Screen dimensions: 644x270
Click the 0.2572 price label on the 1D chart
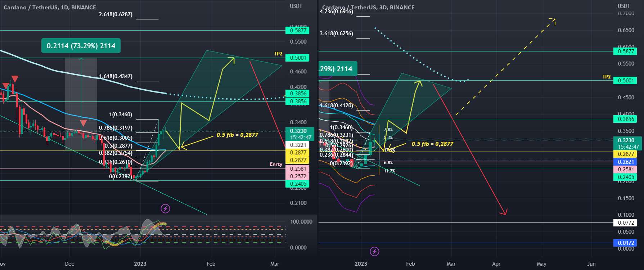(x=298, y=176)
